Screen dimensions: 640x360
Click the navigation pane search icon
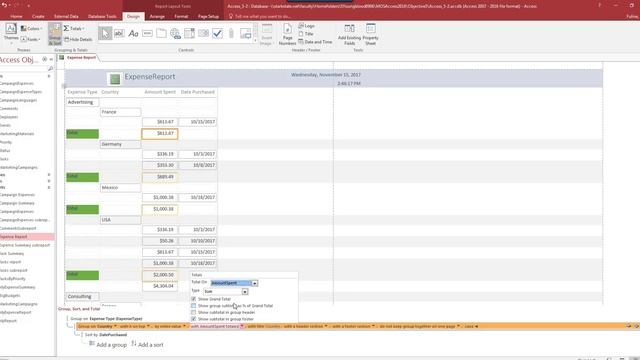pyautogui.click(x=51, y=68)
